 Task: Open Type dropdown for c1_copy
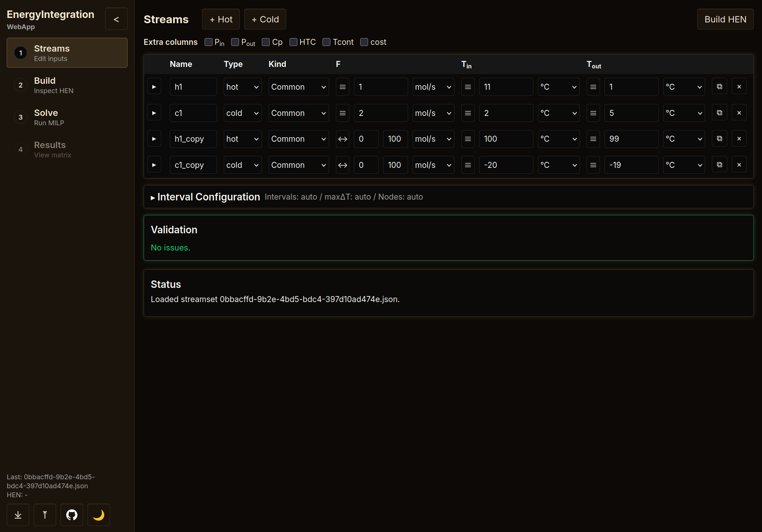(x=242, y=165)
